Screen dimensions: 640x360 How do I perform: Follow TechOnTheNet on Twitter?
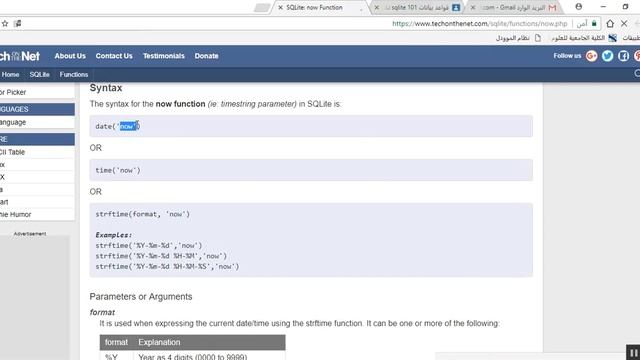tap(607, 56)
